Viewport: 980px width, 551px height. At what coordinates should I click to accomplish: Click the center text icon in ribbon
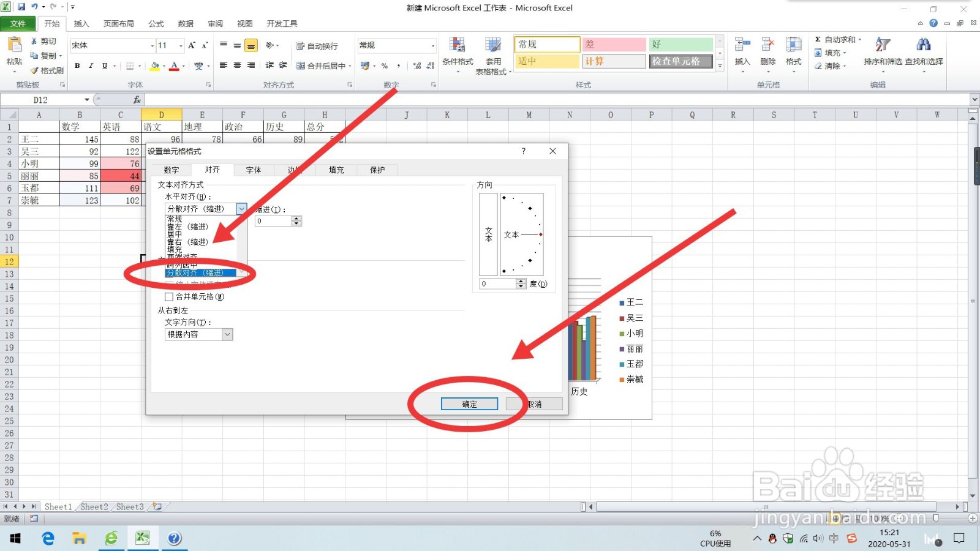pyautogui.click(x=237, y=66)
